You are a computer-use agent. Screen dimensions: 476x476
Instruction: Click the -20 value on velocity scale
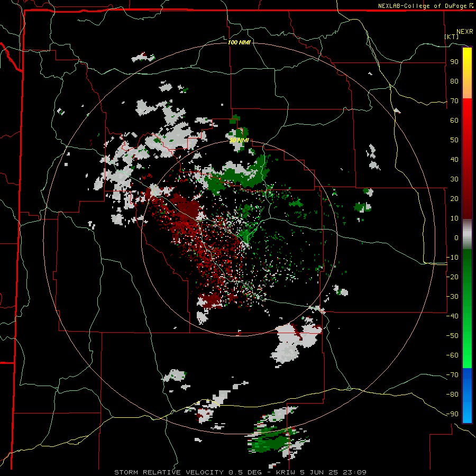point(452,277)
